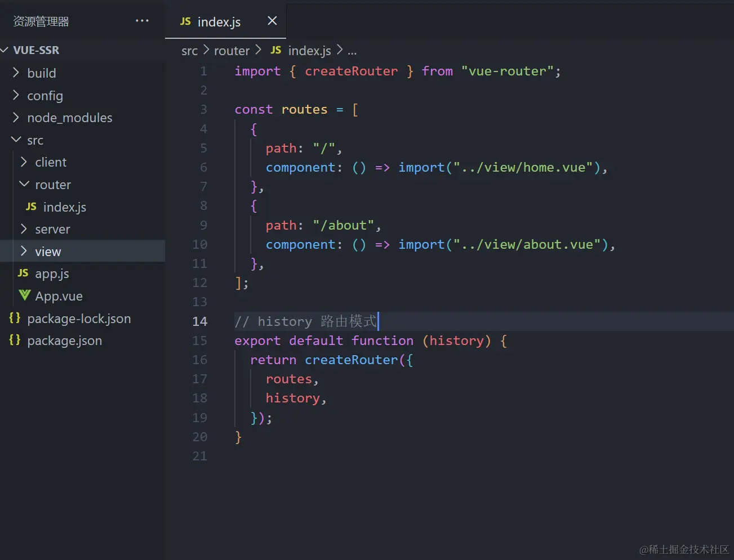Select the index.js editor tab
The height and width of the screenshot is (560, 734).
(x=225, y=21)
